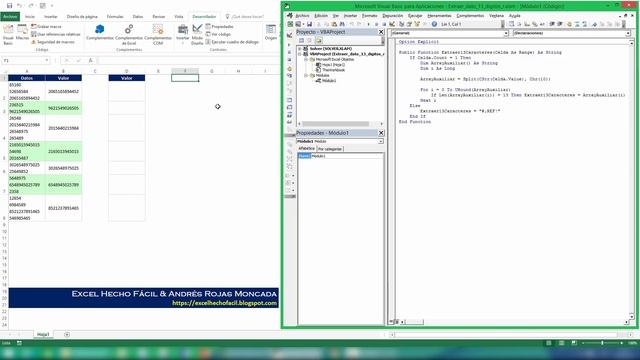Screen dimensions: 640x360
Task: Run macro with the play icon
Action: pyautogui.click(x=368, y=24)
